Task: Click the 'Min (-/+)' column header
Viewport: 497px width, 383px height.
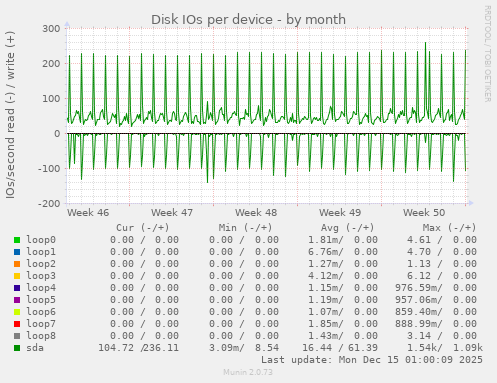Action: (x=245, y=228)
